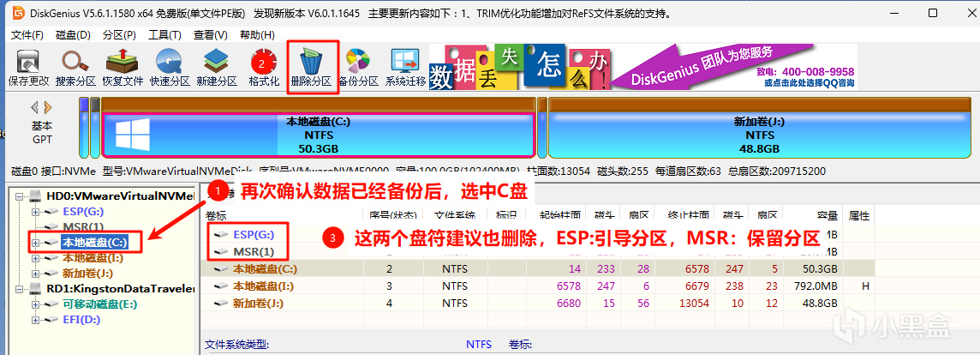The height and width of the screenshot is (355, 980).
Task: Open the 查看(V) menu
Action: coord(210,35)
